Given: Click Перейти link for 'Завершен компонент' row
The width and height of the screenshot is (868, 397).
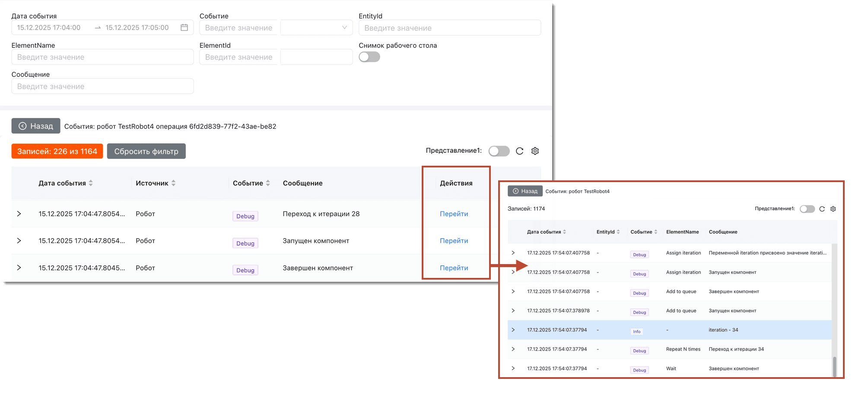Looking at the screenshot, I should coord(454,268).
